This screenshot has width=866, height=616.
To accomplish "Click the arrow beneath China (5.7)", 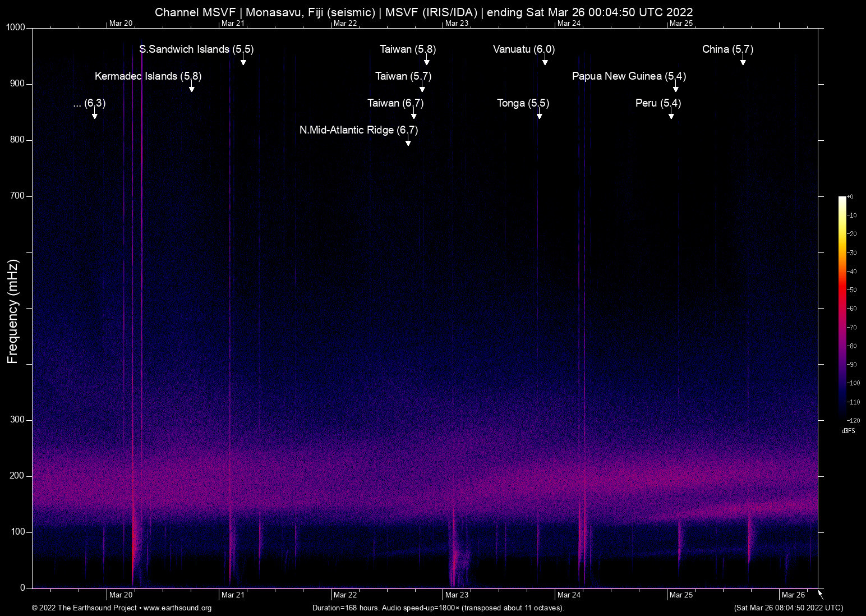I will [x=743, y=61].
